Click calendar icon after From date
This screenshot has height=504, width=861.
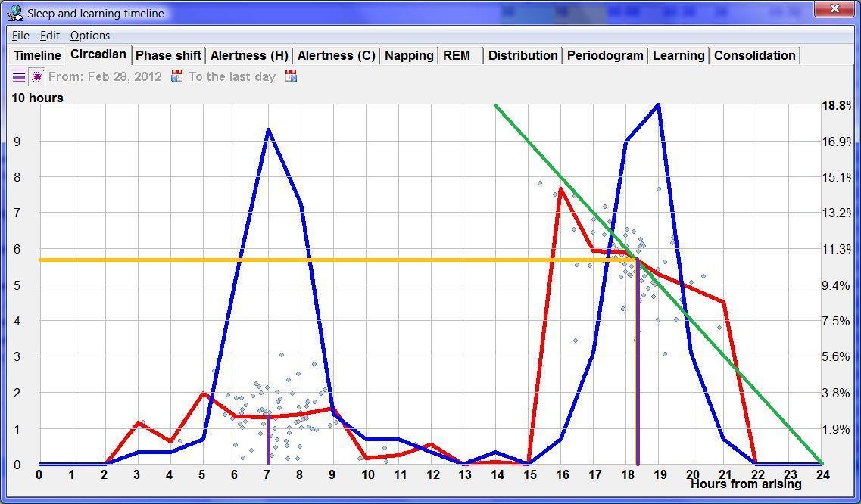click(x=177, y=76)
